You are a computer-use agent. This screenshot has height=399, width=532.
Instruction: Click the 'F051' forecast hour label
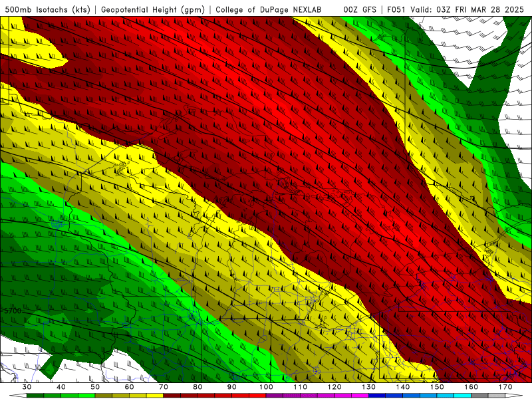(396, 9)
